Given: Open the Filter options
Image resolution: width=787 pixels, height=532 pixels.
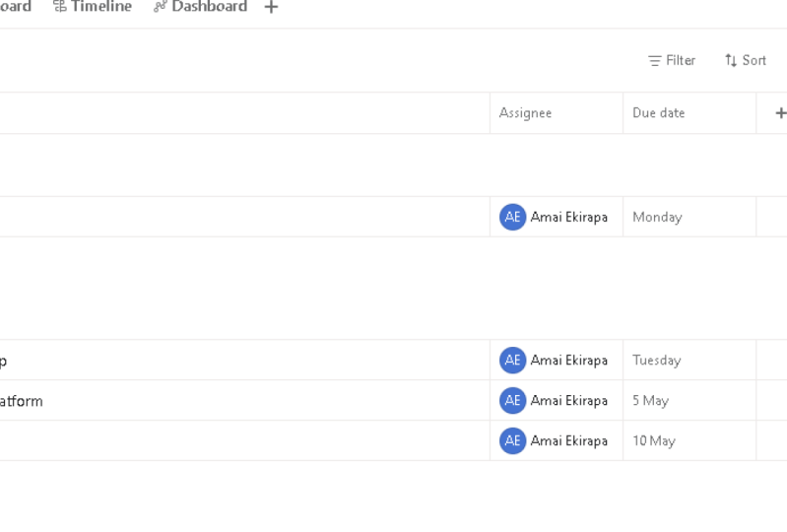Looking at the screenshot, I should [672, 61].
